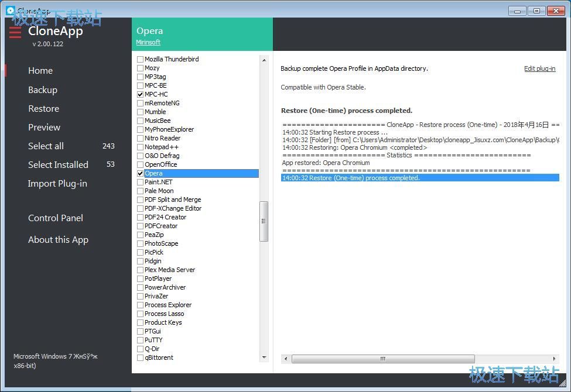Select MusicBee list row
This screenshot has height=392, width=571.
pos(158,121)
